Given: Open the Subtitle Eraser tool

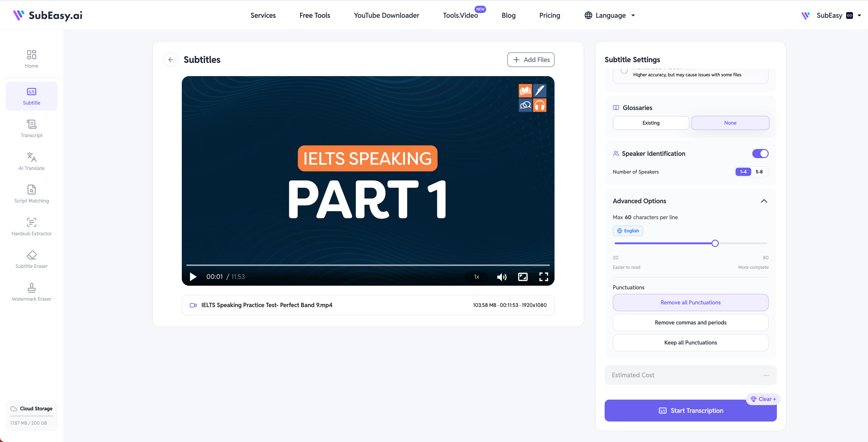Looking at the screenshot, I should point(31,260).
